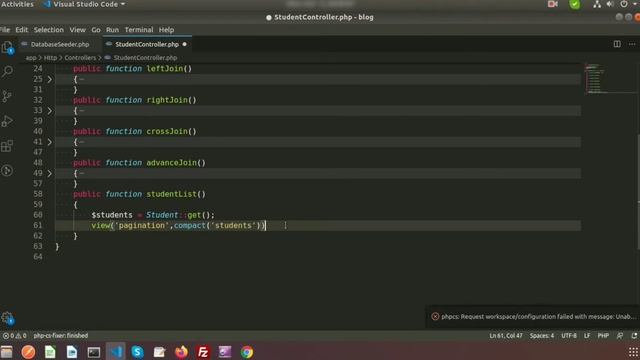Change encoding via UTF-8 status item

click(569, 336)
